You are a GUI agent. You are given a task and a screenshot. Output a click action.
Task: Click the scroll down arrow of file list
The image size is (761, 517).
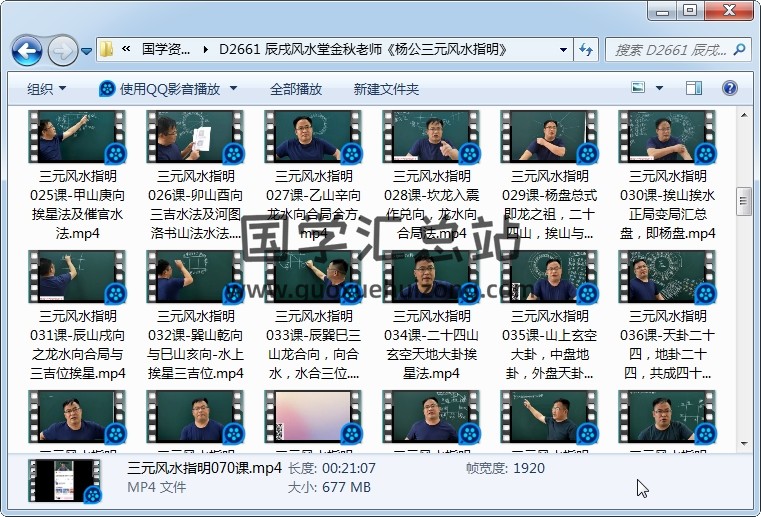(744, 444)
